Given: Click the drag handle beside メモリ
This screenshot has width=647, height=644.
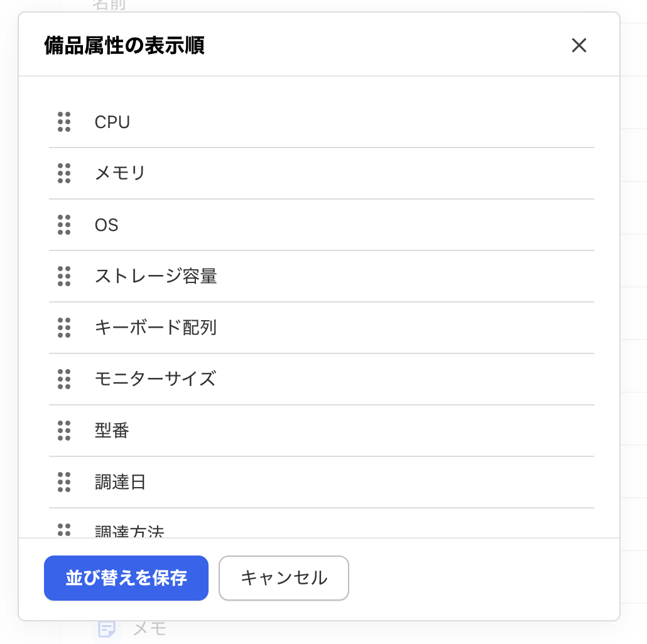Looking at the screenshot, I should point(63,174).
